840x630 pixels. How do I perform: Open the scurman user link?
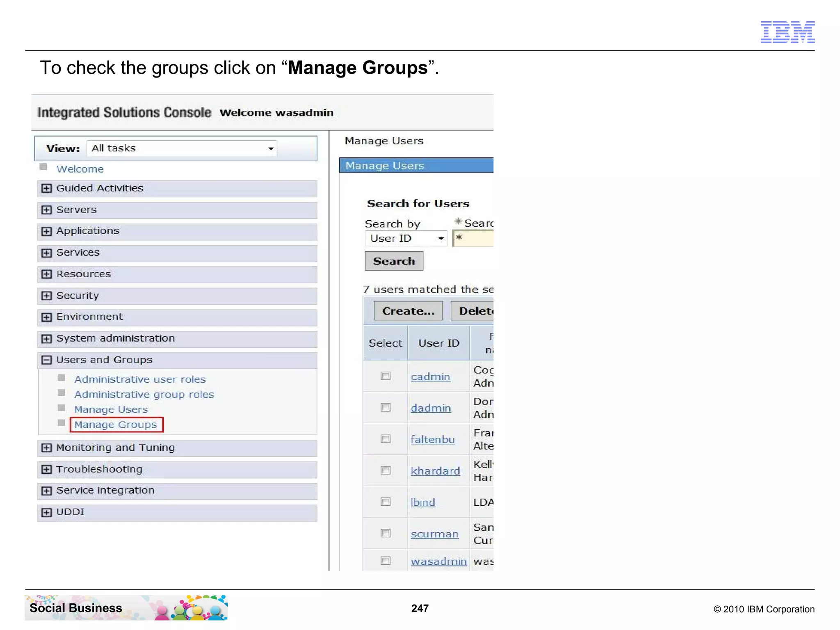[434, 534]
